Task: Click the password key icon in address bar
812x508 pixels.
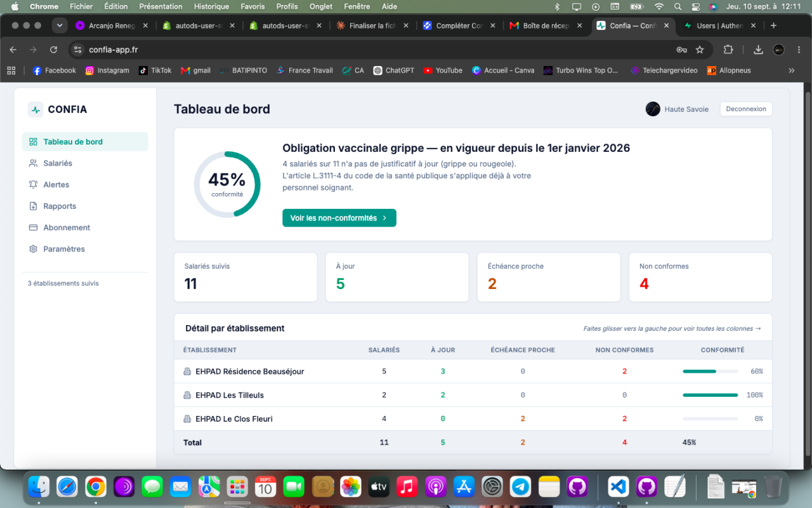Action: pos(682,50)
